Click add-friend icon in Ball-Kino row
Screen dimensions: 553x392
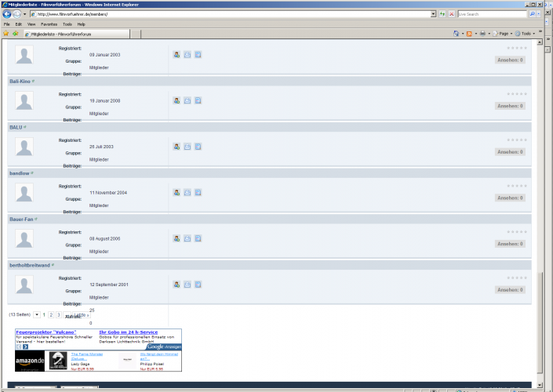pos(177,100)
